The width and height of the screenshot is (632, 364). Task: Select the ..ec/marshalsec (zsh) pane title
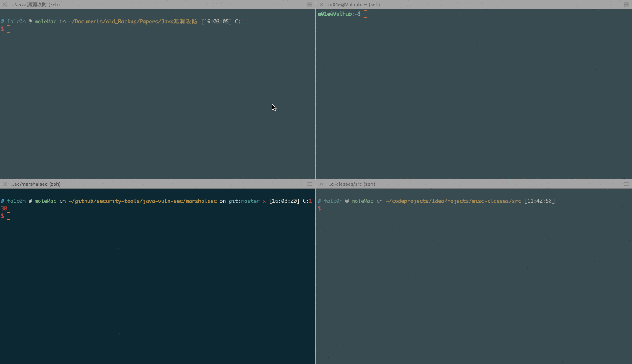36,184
